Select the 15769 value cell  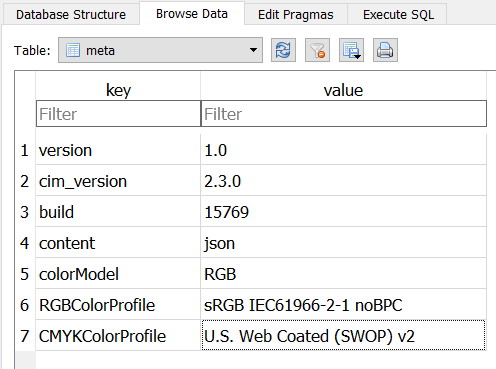[343, 211]
